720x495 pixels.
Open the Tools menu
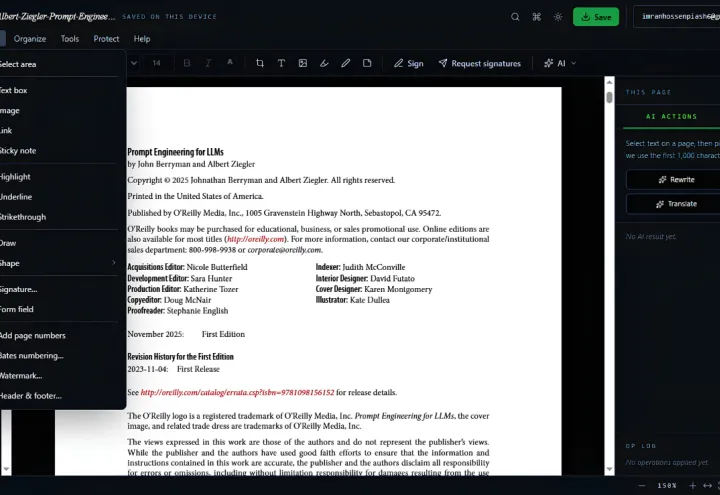(70, 39)
